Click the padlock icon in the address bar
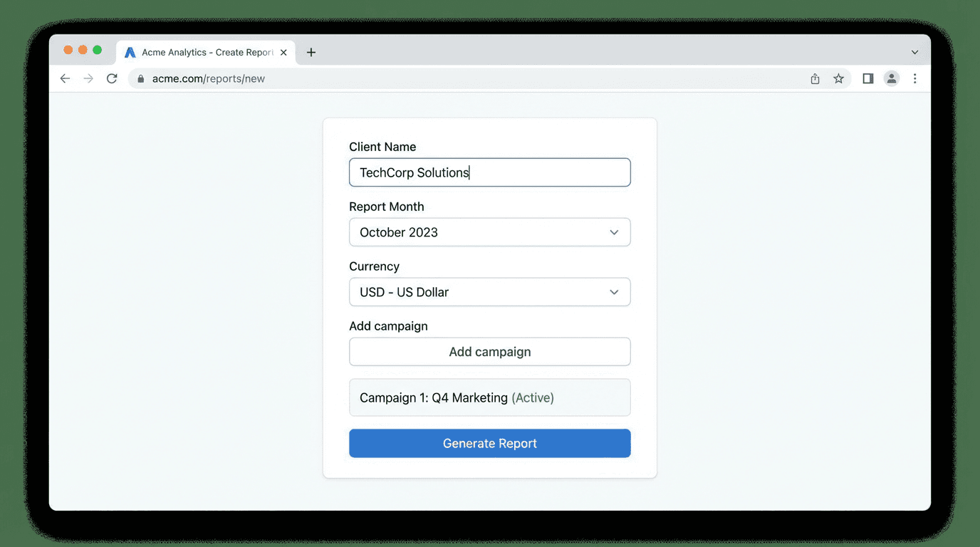Screen dimensions: 980x547 pyautogui.click(x=140, y=78)
